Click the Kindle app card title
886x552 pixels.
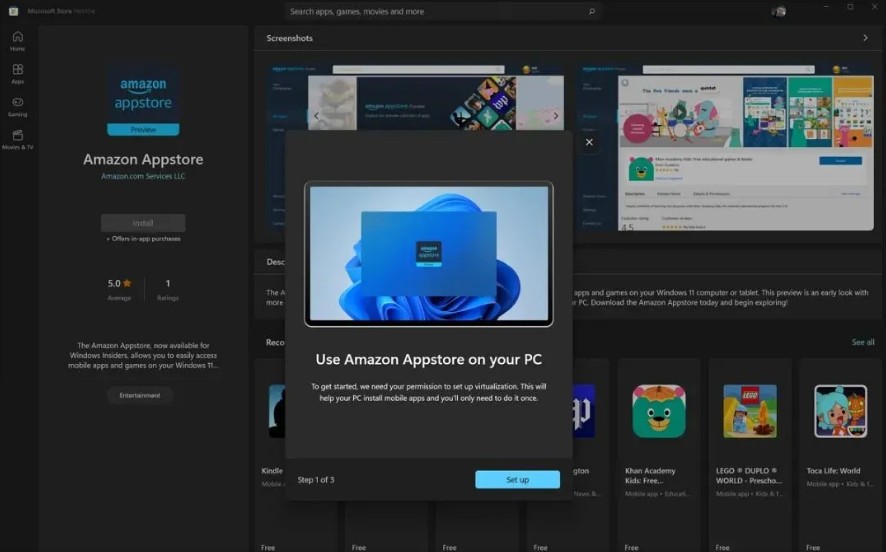(272, 471)
